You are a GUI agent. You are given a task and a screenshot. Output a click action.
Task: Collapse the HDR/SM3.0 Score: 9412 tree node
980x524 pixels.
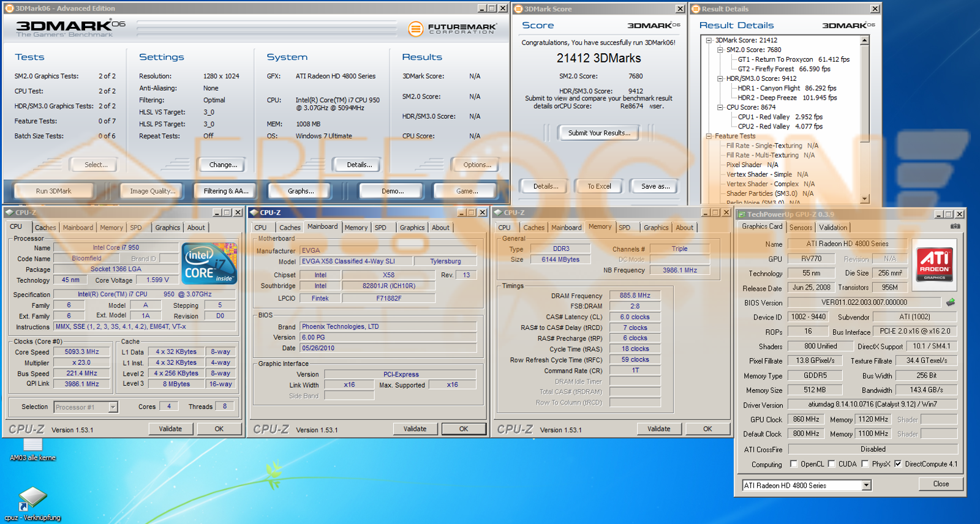pyautogui.click(x=720, y=78)
